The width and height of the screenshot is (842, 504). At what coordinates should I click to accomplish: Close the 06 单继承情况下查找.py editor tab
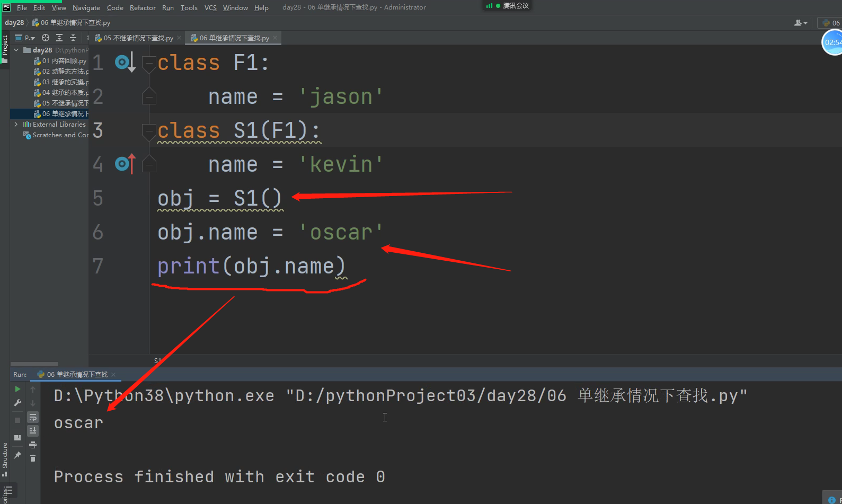click(x=275, y=38)
